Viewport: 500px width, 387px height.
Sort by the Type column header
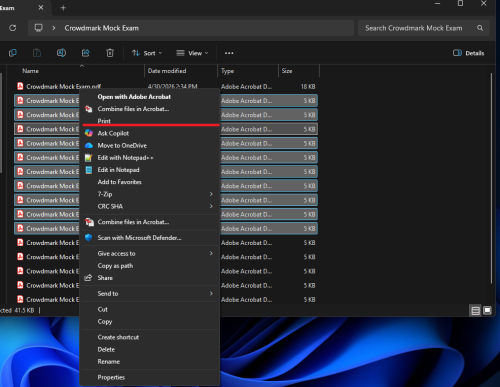click(x=227, y=71)
